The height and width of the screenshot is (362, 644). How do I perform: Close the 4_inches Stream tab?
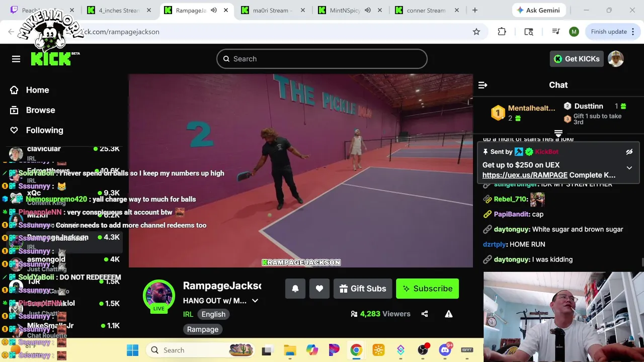[x=148, y=10]
